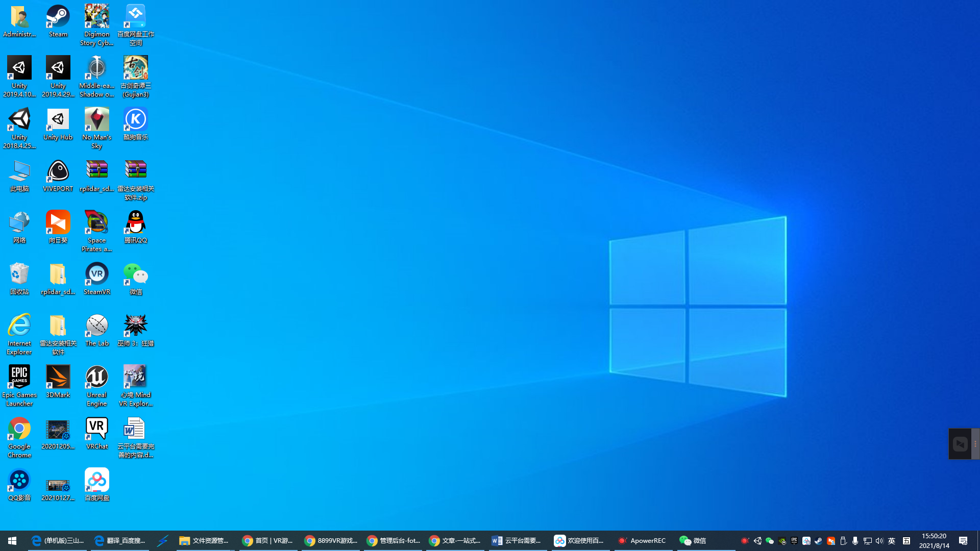Select 巫师3：狂猎 Witcher icon
Viewport: 980px width, 551px height.
(135, 331)
